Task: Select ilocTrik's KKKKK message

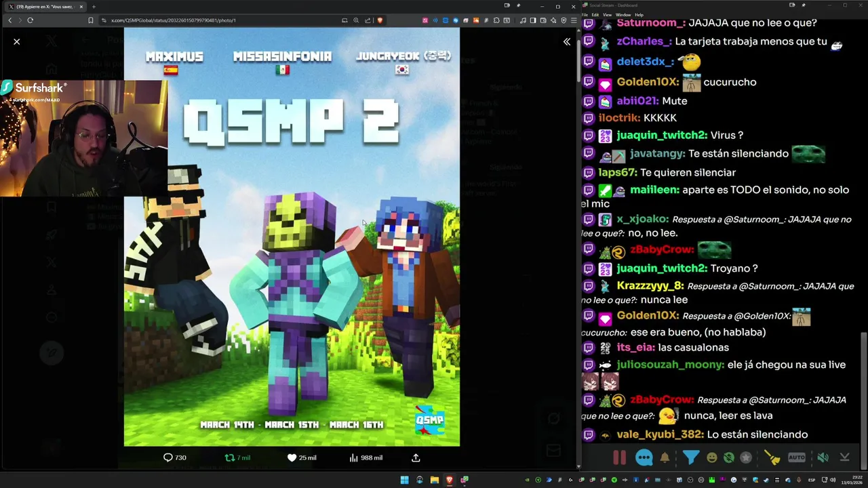Action: coord(660,118)
